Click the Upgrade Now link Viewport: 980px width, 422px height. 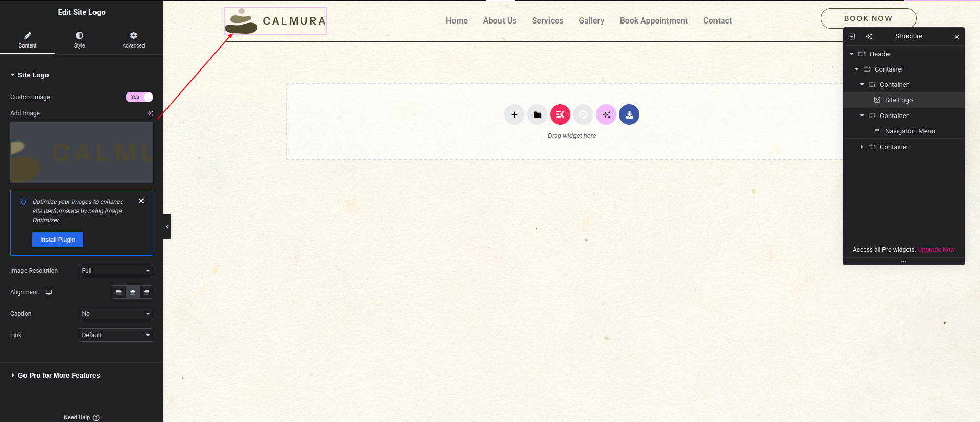coord(936,250)
